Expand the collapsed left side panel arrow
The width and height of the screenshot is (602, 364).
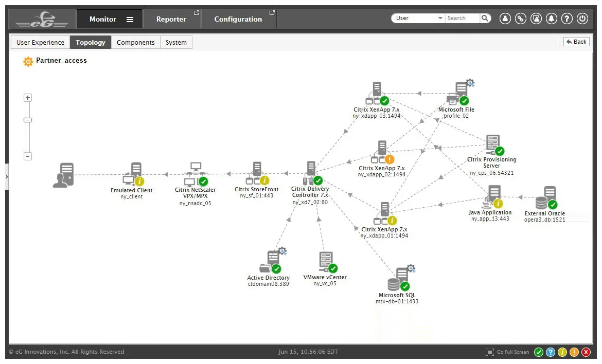[7, 177]
